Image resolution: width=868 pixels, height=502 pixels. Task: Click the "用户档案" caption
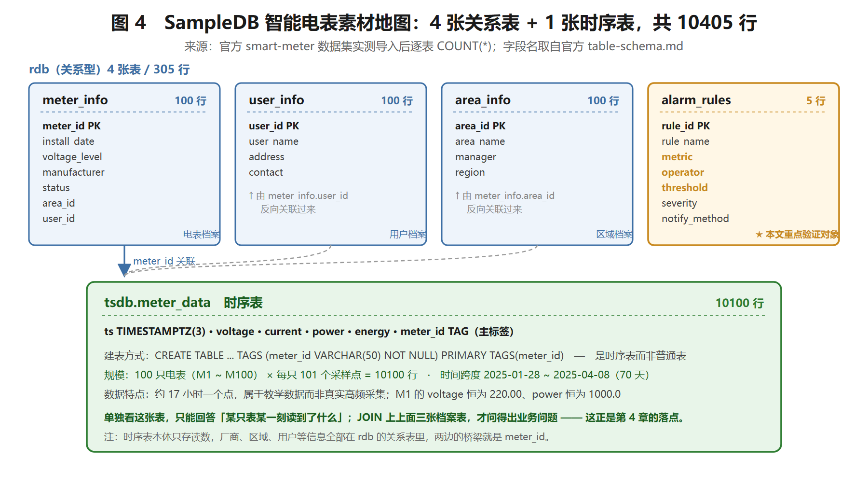click(407, 234)
